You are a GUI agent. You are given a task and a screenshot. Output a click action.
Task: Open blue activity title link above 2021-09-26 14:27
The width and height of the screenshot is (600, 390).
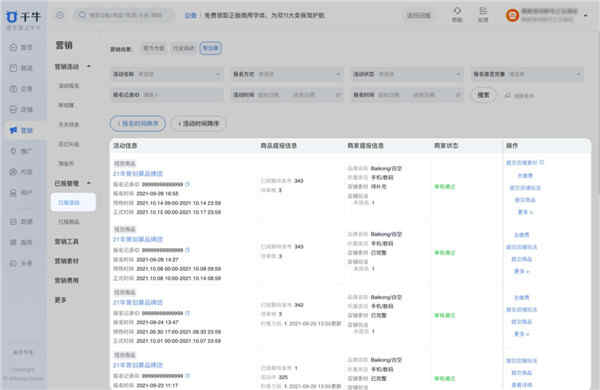(138, 239)
